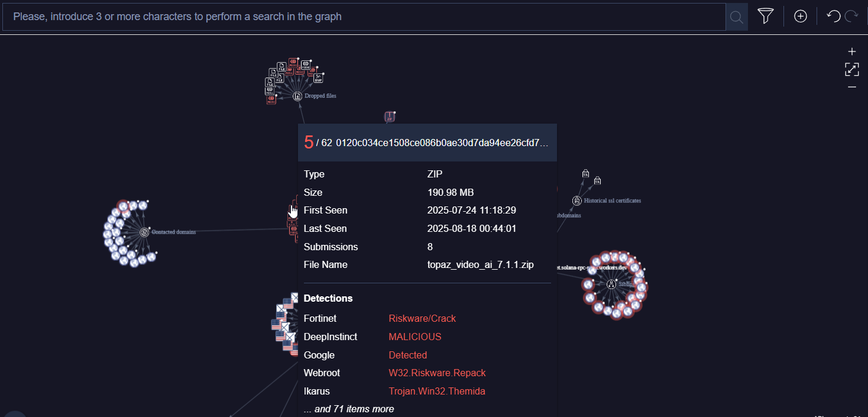Select the hash 0120c034ce1508ce086b0ae30d7da94ee26cfd7…
This screenshot has height=417, width=868.
442,143
